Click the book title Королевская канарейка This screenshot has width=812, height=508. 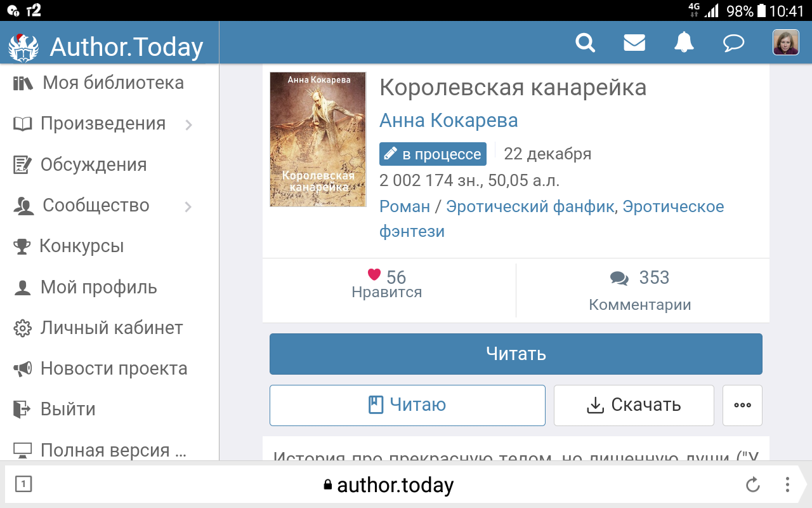point(513,88)
